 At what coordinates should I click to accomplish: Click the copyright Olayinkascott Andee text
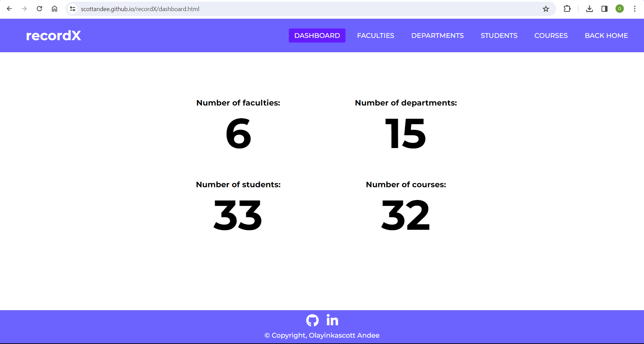322,335
